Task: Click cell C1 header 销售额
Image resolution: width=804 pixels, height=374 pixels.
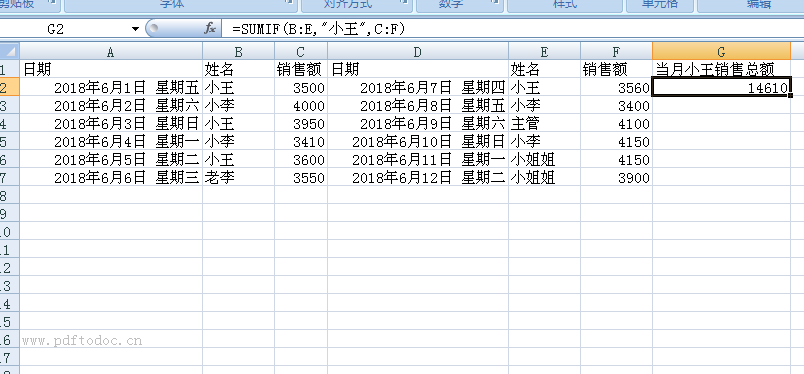Action: [301, 69]
